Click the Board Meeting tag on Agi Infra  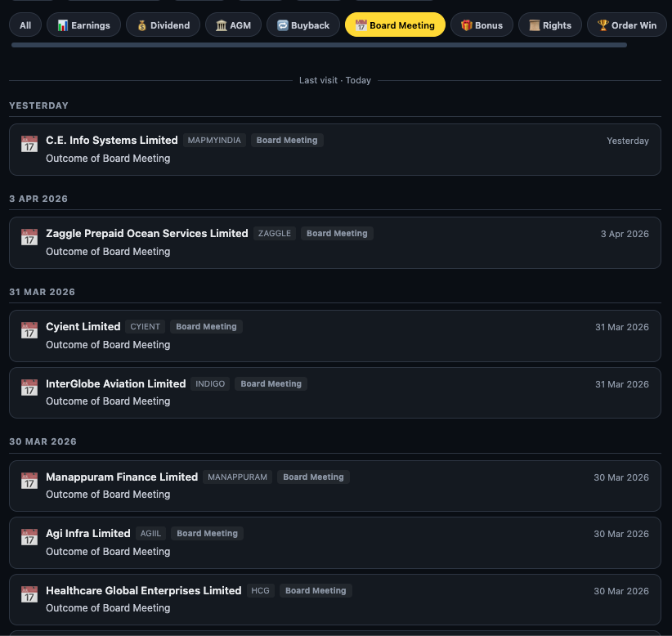[x=207, y=533]
